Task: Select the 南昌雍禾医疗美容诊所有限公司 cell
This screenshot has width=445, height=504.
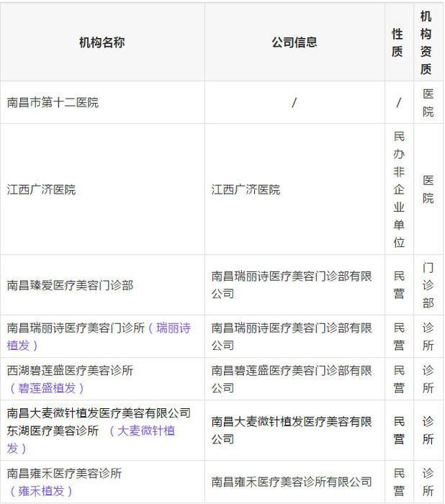Action: pyautogui.click(x=292, y=482)
